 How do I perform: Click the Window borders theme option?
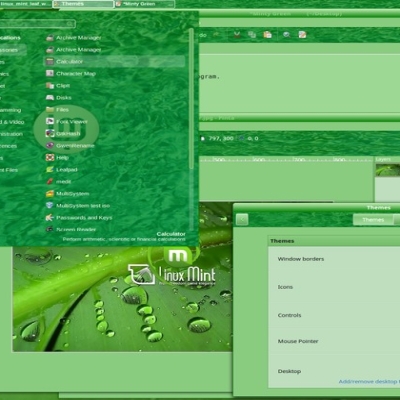(301, 259)
